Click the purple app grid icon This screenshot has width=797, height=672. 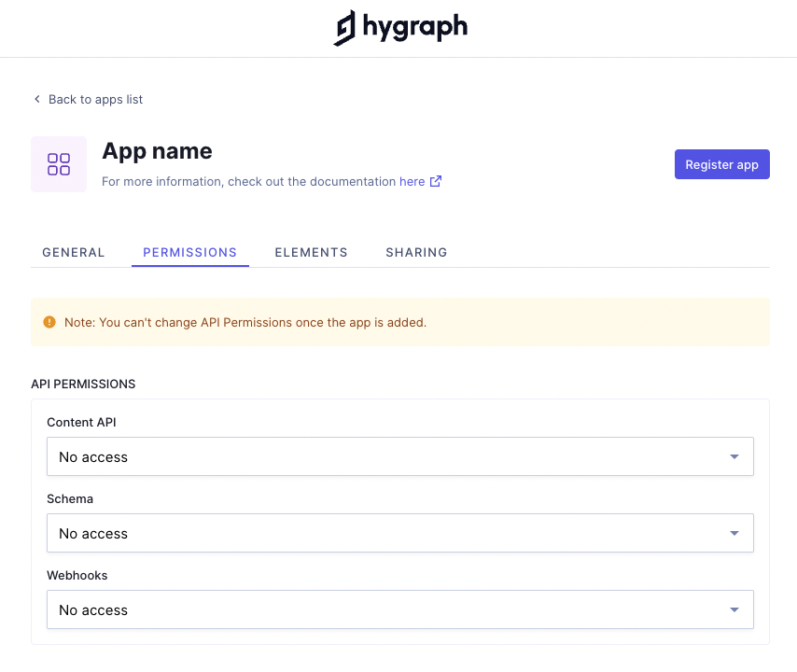point(59,164)
